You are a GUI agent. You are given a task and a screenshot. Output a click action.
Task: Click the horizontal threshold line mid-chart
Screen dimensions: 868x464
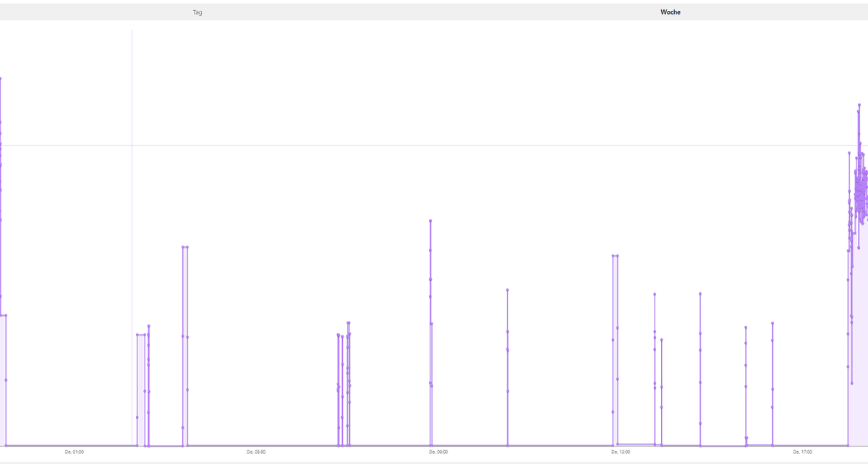tap(434, 145)
